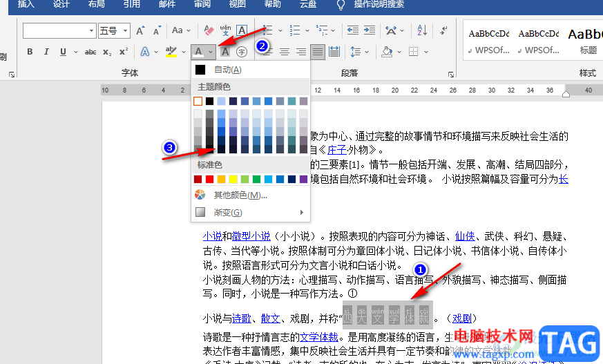This screenshot has width=603, height=364.
Task: Toggle underline formatting button
Action: pos(63,52)
